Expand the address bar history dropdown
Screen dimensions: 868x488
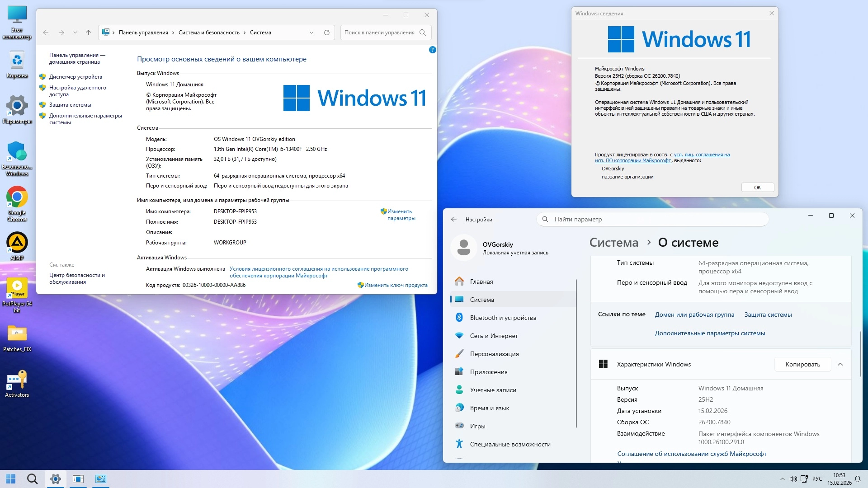click(x=311, y=33)
